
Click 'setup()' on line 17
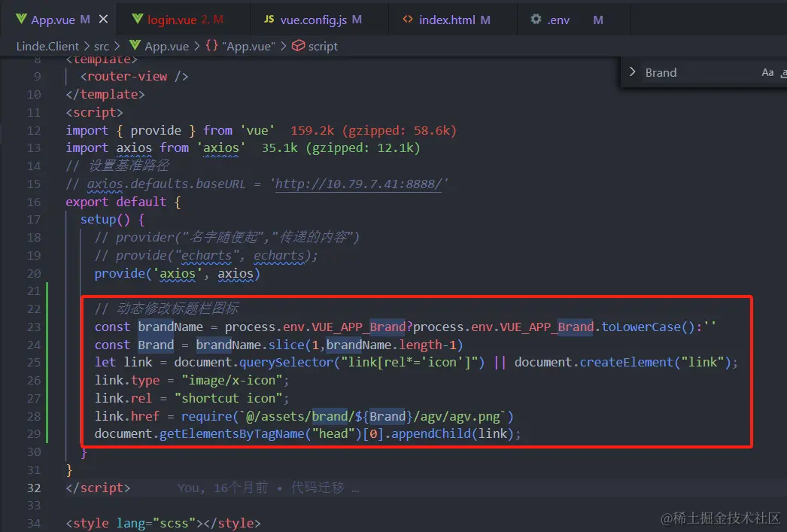click(x=105, y=219)
